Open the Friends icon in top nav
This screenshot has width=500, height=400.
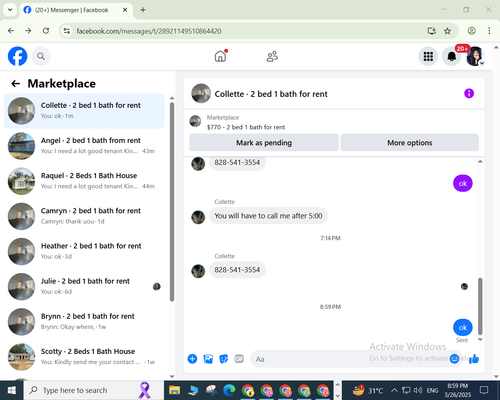272,56
